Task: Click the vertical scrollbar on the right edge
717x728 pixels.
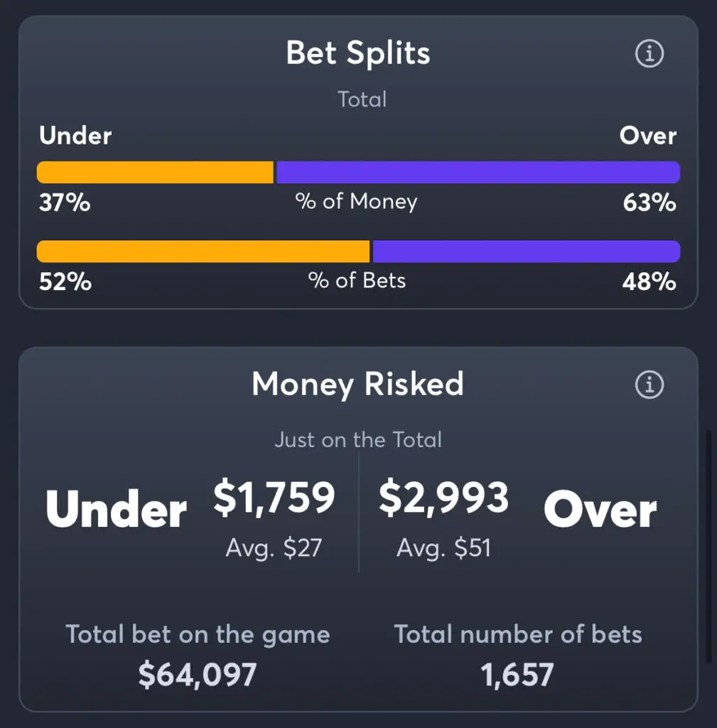Action: pyautogui.click(x=709, y=547)
